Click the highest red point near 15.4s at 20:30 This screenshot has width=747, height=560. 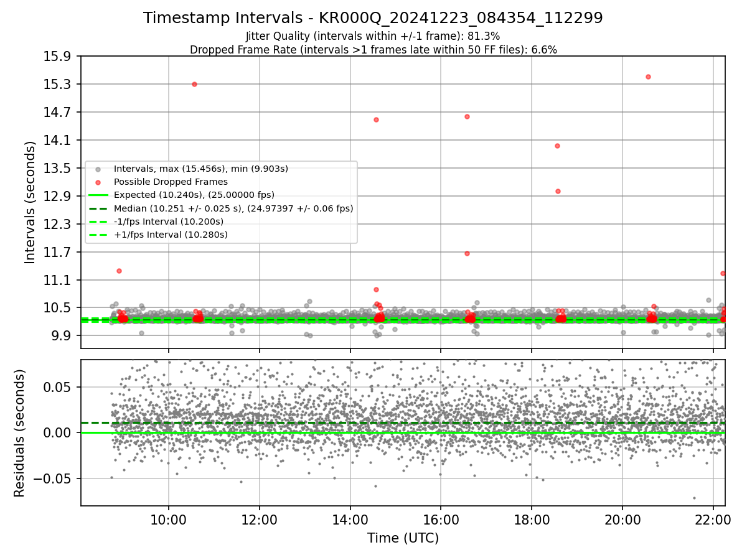click(x=648, y=77)
